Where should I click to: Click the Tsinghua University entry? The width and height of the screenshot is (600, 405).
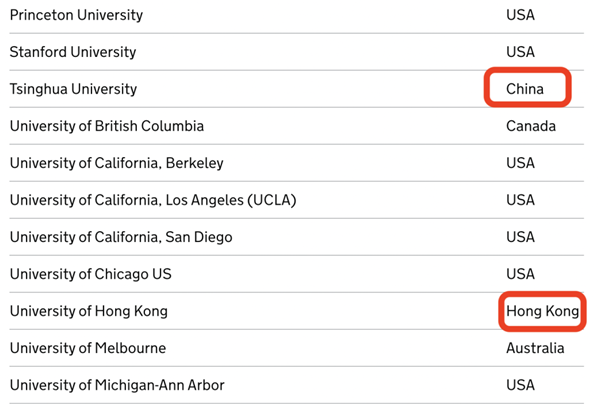point(73,89)
